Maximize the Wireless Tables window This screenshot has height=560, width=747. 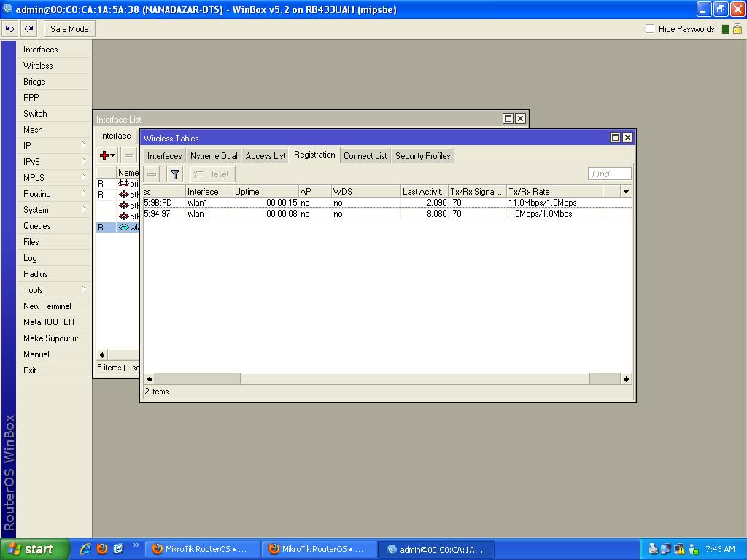tap(615, 138)
